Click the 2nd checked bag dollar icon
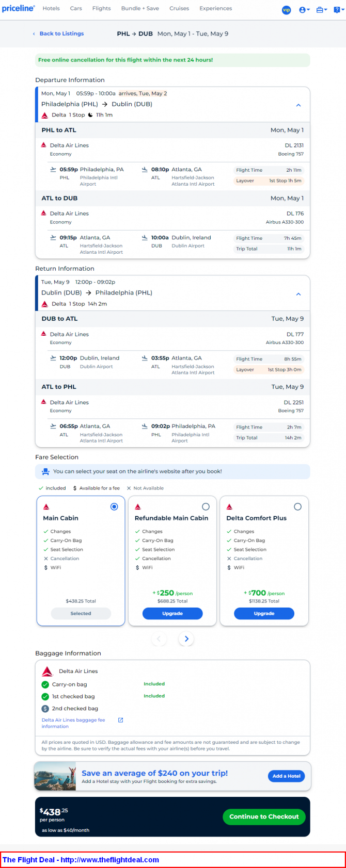 click(x=45, y=709)
